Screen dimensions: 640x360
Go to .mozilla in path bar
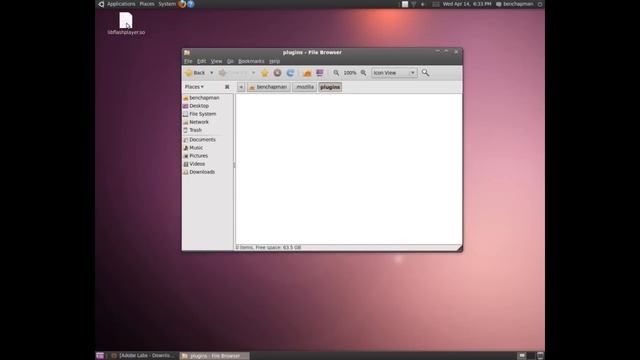pos(304,87)
